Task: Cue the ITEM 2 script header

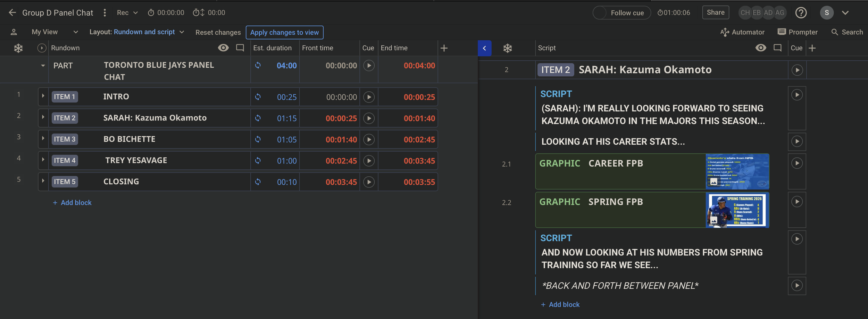Action: (797, 70)
